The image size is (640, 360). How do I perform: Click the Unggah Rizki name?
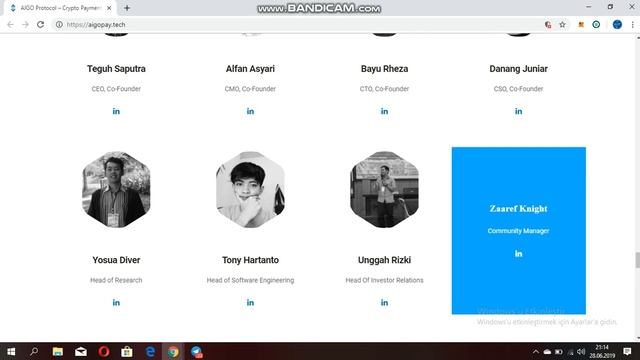pyautogui.click(x=384, y=260)
